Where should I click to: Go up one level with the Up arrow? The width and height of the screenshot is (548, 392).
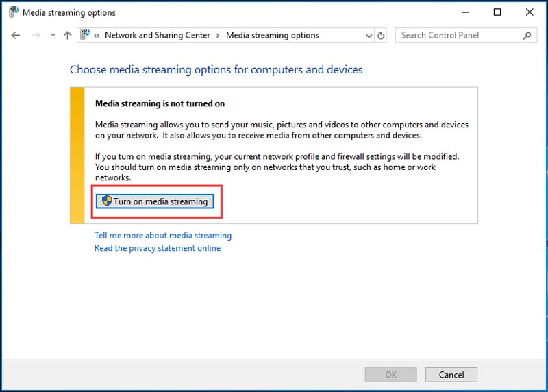tap(67, 36)
